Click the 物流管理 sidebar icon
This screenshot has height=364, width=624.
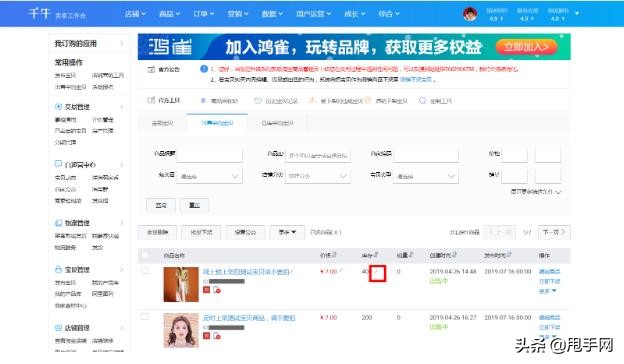pos(58,223)
